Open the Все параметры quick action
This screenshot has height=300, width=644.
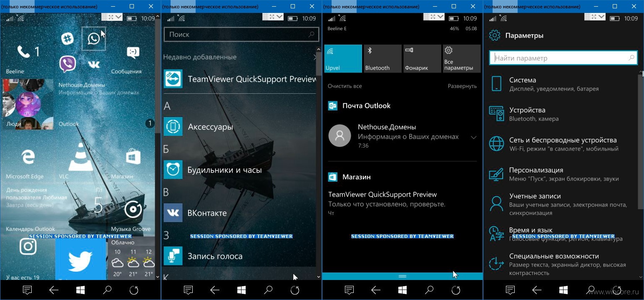click(461, 59)
